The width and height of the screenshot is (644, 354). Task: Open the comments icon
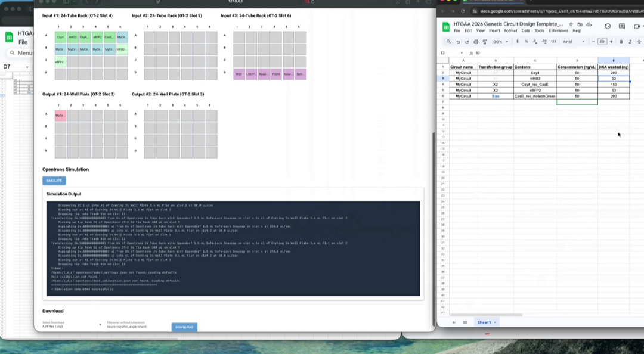coord(622,26)
